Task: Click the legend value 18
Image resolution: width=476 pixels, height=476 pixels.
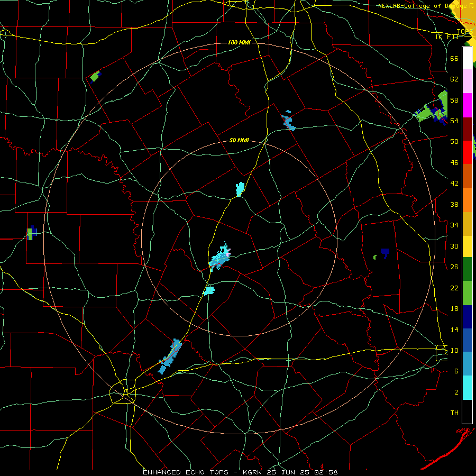Action: click(454, 309)
